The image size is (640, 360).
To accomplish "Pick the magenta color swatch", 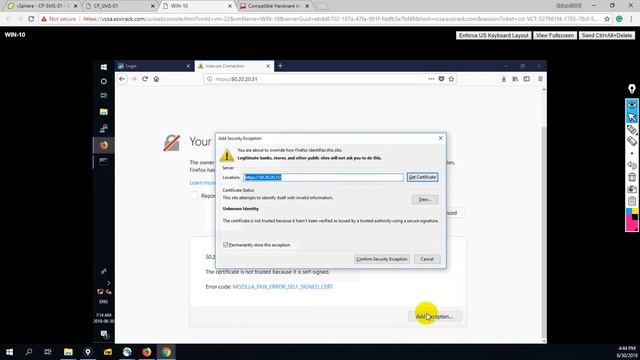I will [x=631, y=225].
